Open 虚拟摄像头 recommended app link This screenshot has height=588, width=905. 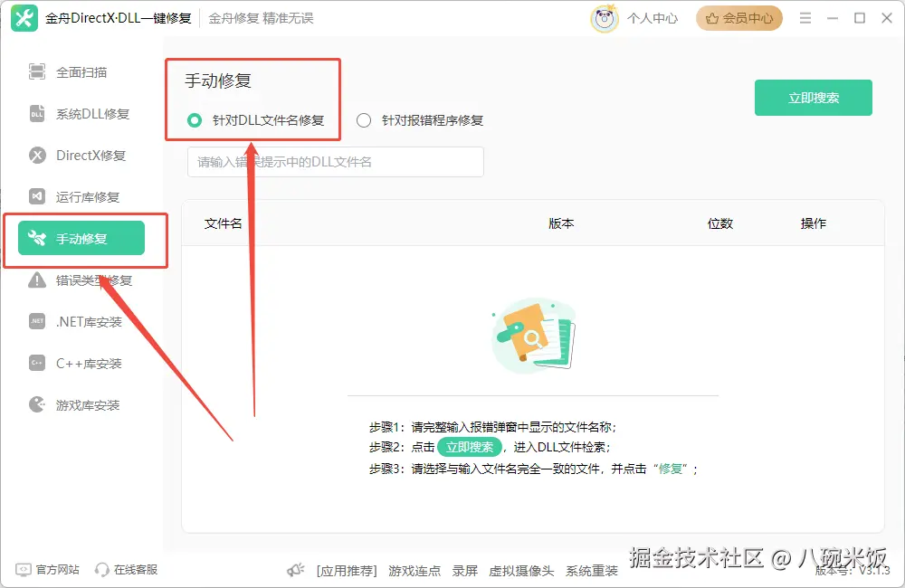tap(521, 571)
